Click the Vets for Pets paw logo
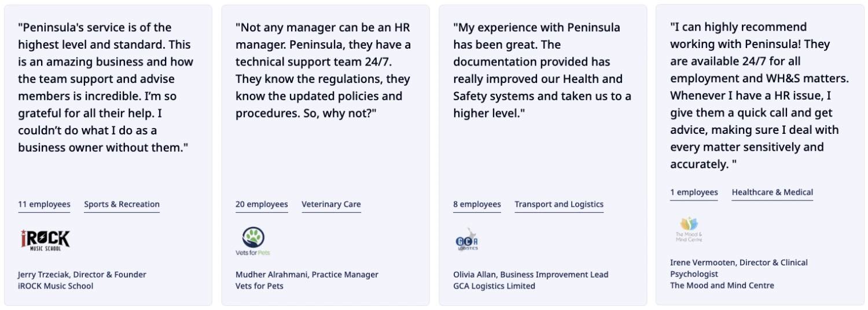 tap(253, 240)
